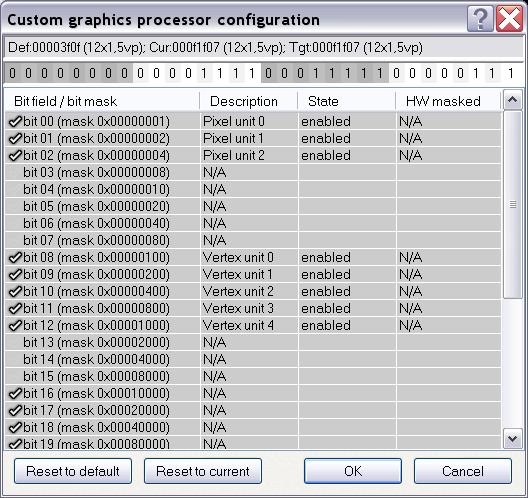The width and height of the screenshot is (528, 498).
Task: Click the Cancel button
Action: [463, 471]
